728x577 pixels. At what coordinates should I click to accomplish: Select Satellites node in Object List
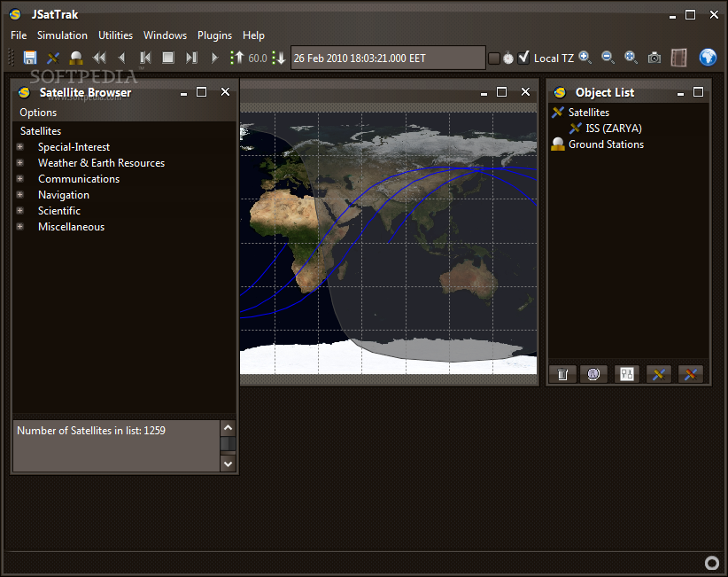tap(589, 113)
